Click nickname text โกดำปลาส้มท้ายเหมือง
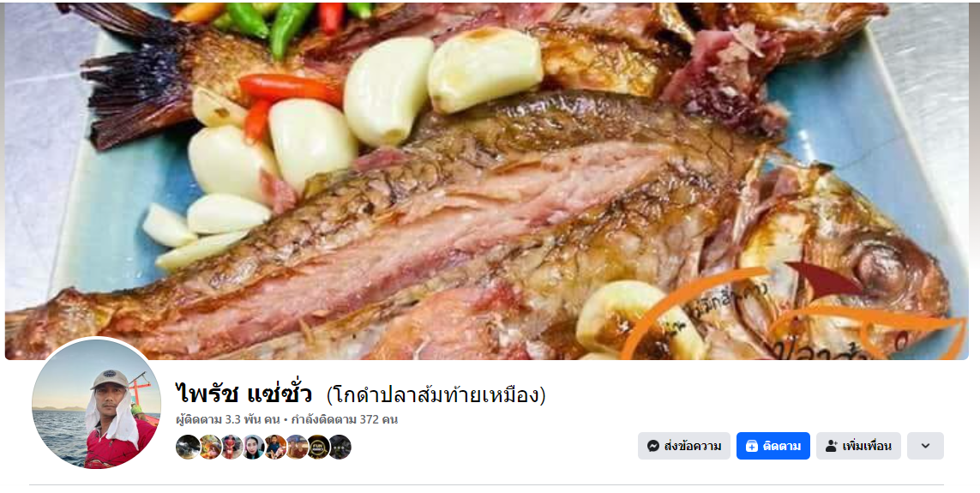This screenshot has width=980, height=493. pyautogui.click(x=436, y=395)
